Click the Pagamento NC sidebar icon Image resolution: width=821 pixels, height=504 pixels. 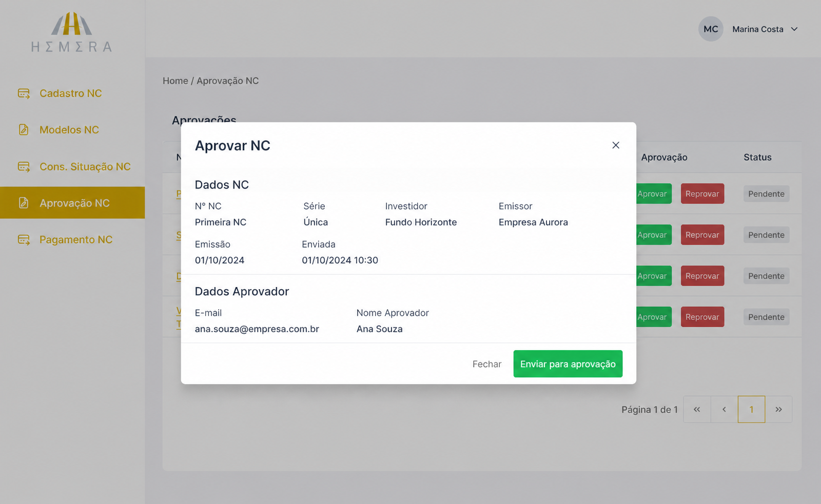(x=24, y=239)
